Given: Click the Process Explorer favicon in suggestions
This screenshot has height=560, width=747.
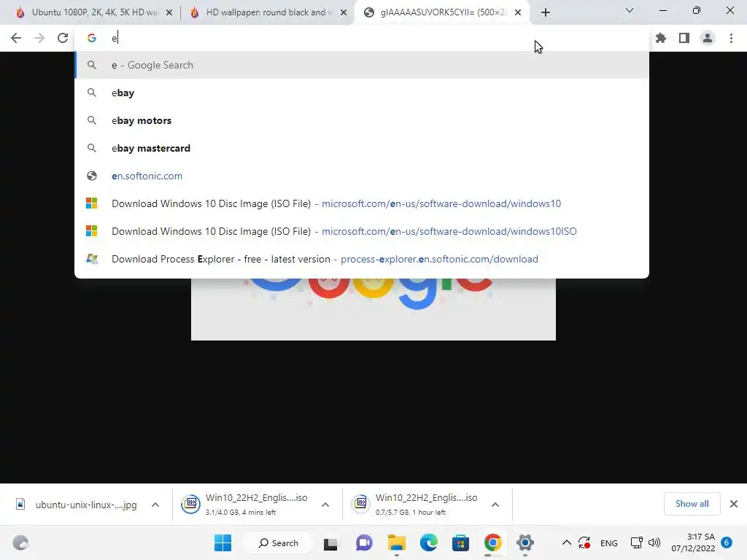Looking at the screenshot, I should coord(91,259).
